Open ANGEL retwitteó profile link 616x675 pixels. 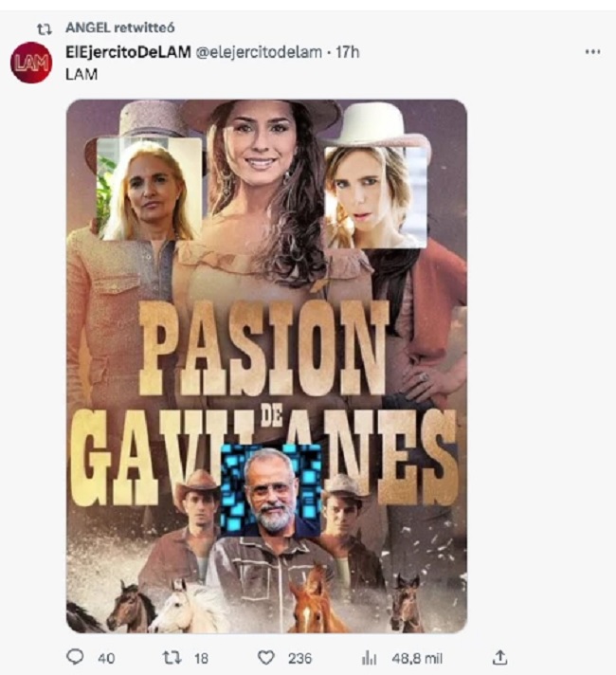119,28
